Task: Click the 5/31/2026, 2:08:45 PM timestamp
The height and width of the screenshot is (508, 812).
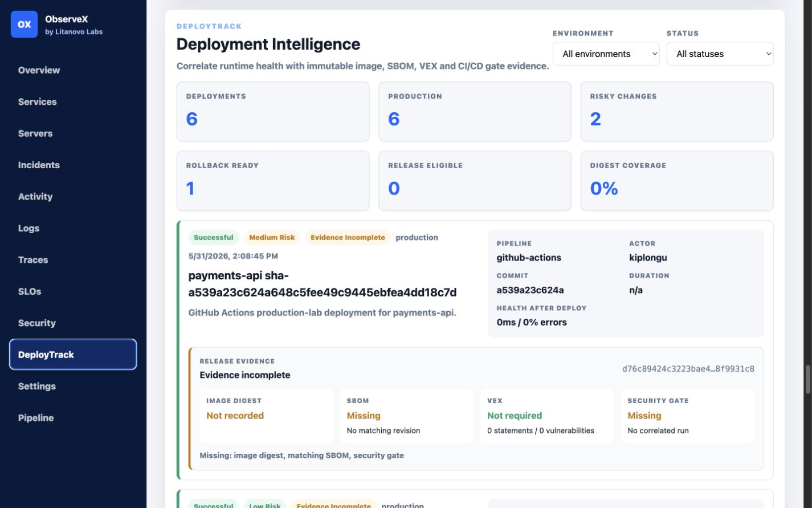Action: pos(233,256)
